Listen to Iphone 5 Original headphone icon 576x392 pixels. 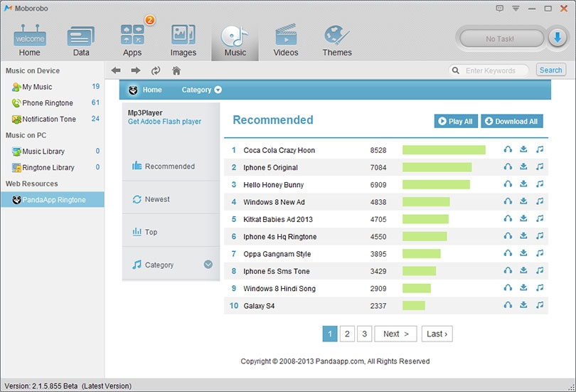[508, 166]
